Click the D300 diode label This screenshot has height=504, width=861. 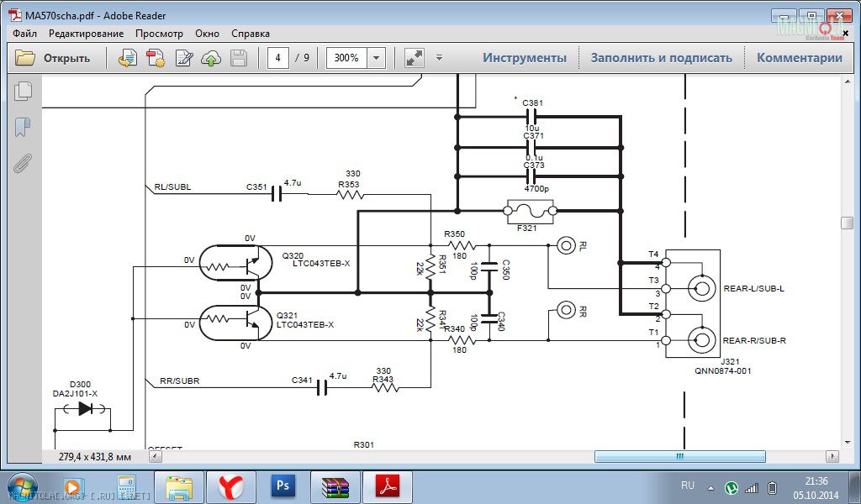tap(80, 385)
